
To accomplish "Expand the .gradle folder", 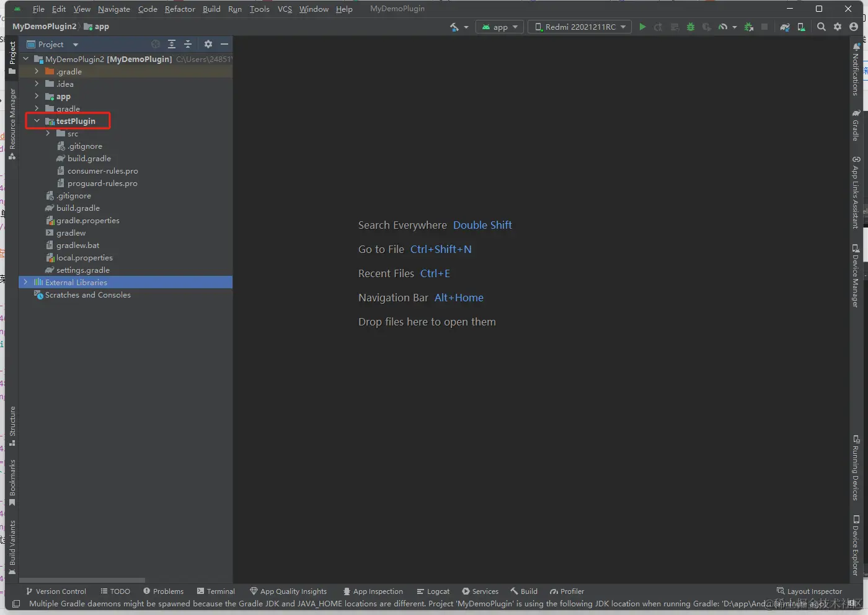I will click(x=37, y=71).
